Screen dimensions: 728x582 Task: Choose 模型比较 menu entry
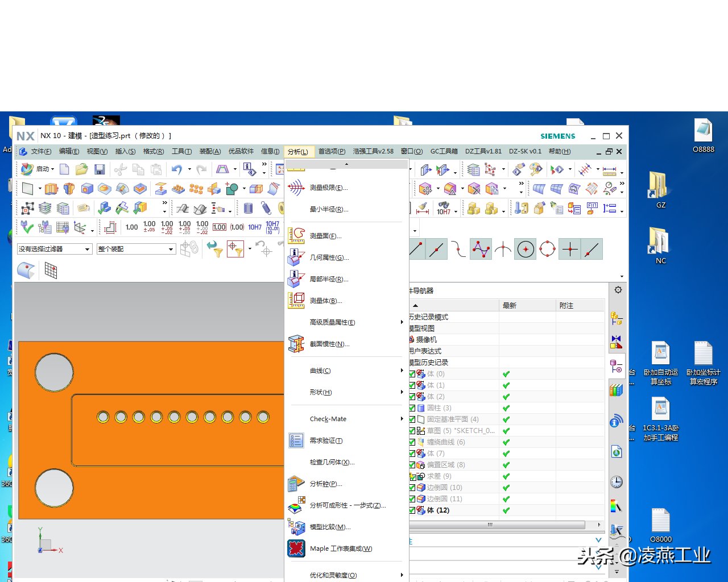[346, 527]
